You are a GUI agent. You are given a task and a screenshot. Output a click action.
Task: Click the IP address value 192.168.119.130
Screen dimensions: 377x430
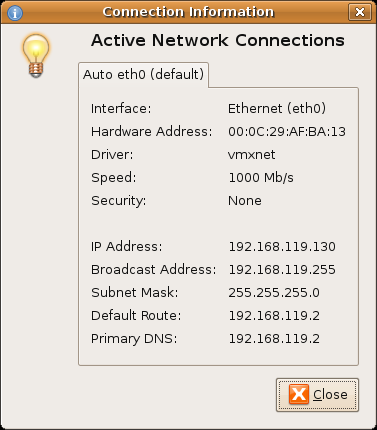282,247
